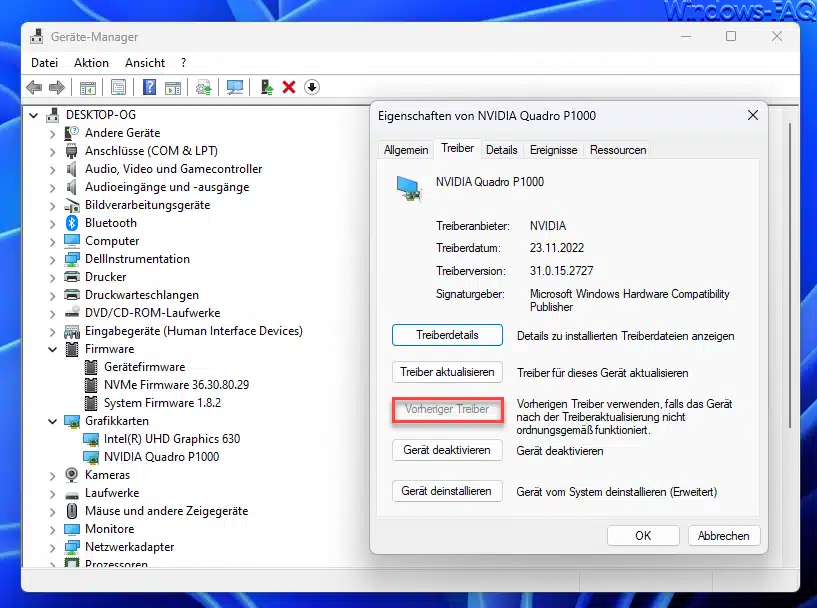This screenshot has width=817, height=608.
Task: Open the Properties toolbar icon
Action: (x=118, y=88)
